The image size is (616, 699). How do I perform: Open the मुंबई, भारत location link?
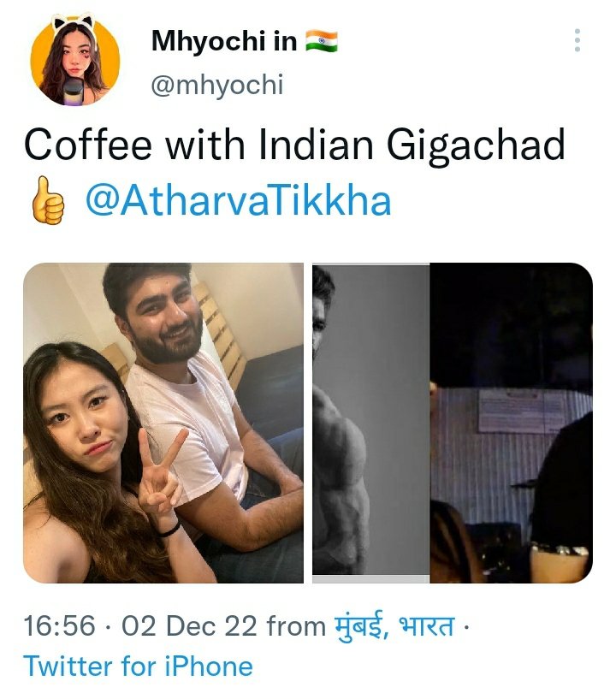pos(394,625)
